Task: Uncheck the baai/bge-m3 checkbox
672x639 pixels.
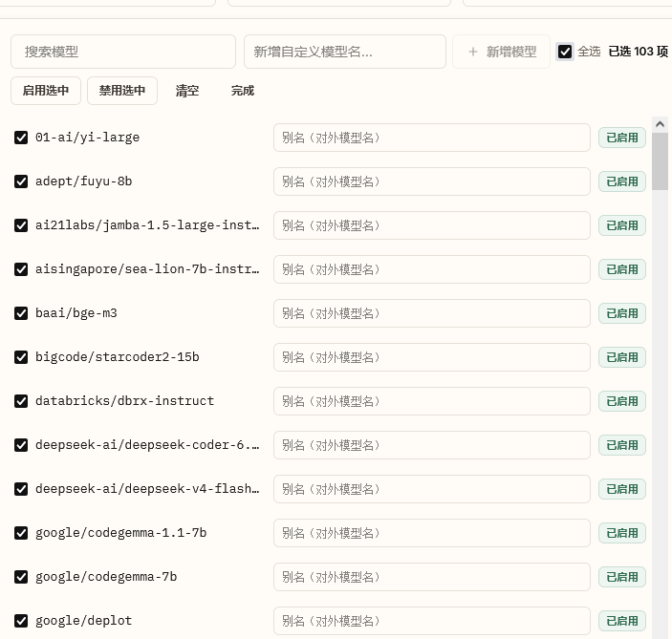Action: [21, 313]
